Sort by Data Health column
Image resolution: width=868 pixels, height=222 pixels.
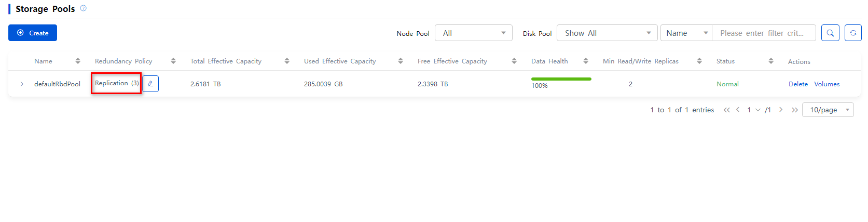tap(586, 61)
